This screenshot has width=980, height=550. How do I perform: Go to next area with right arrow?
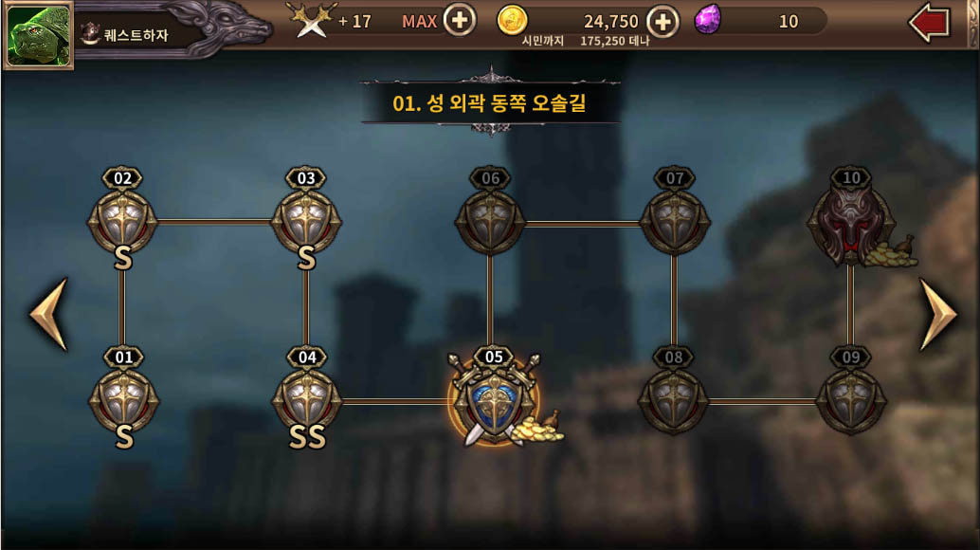pos(938,314)
